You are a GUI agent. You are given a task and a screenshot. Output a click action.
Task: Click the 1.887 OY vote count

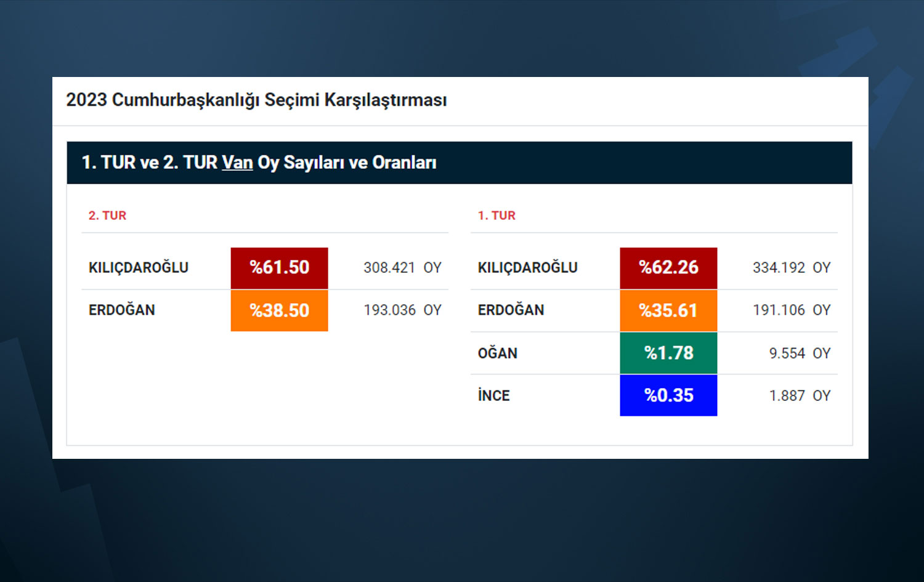(800, 396)
